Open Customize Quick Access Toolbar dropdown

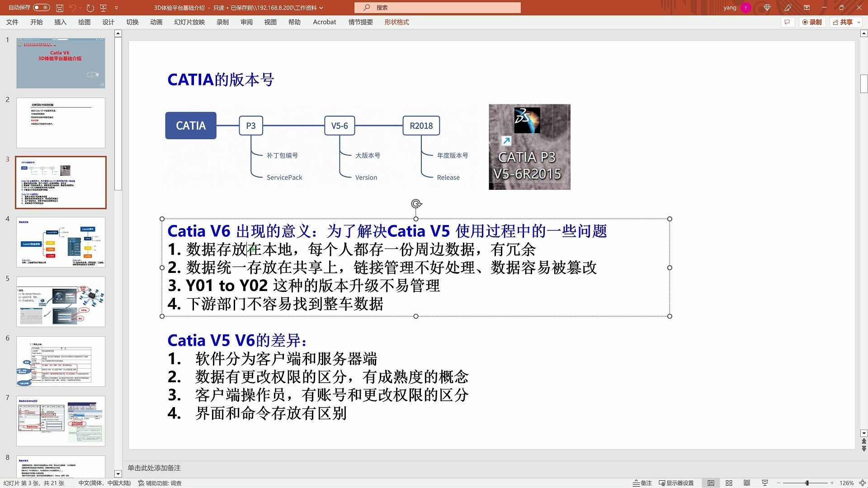point(116,8)
